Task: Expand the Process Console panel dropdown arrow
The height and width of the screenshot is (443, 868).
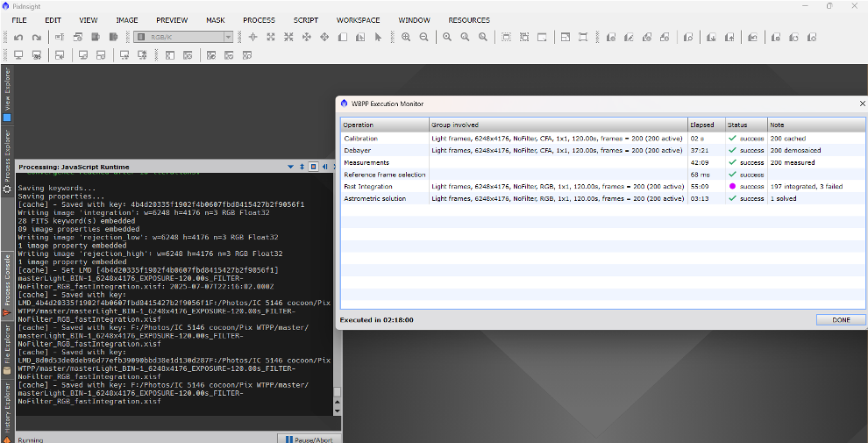Action: click(x=290, y=167)
